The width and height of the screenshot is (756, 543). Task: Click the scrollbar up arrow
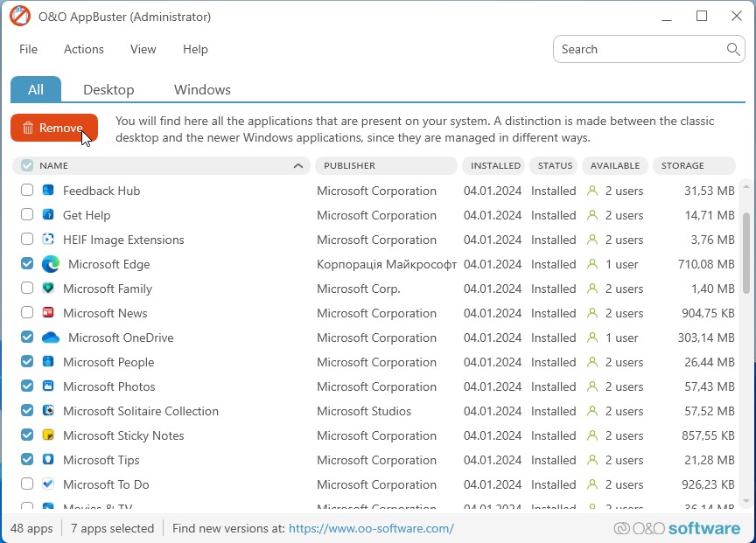tap(745, 186)
